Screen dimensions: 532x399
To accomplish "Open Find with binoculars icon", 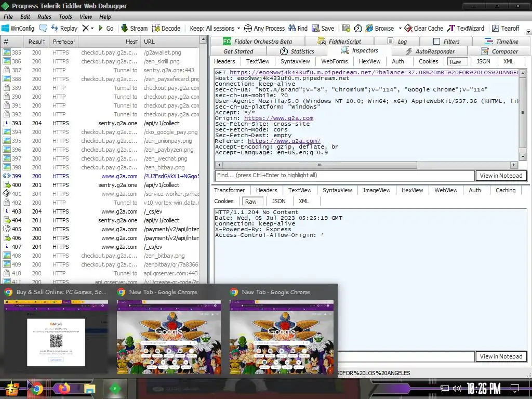I will point(298,28).
